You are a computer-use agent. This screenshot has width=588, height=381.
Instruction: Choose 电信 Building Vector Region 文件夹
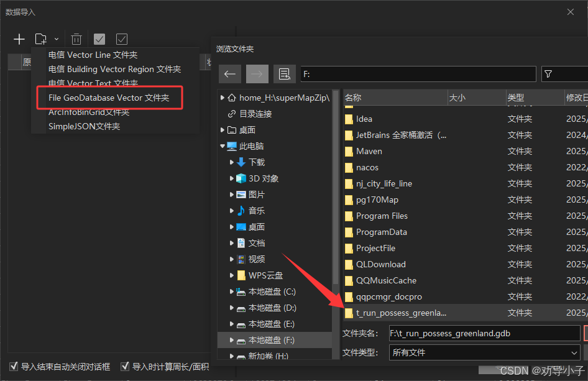[115, 69]
